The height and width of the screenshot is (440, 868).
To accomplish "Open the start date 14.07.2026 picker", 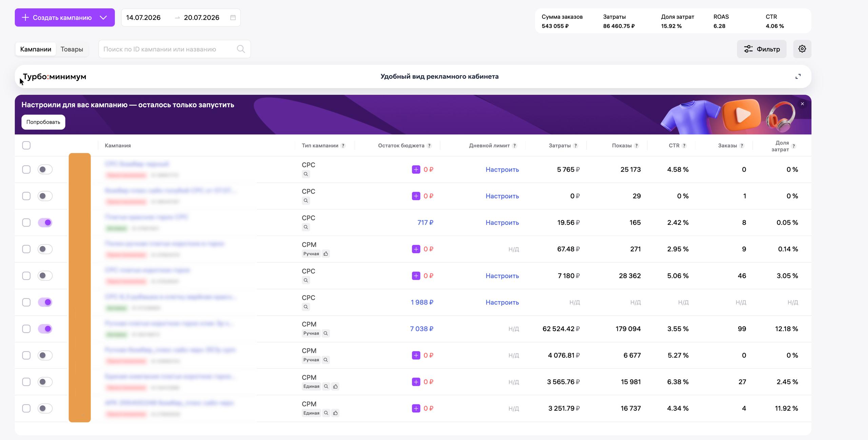I will [143, 18].
